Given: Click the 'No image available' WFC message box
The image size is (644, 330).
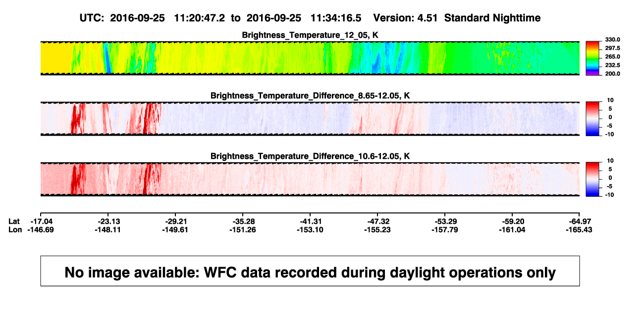Looking at the screenshot, I should pyautogui.click(x=310, y=271).
